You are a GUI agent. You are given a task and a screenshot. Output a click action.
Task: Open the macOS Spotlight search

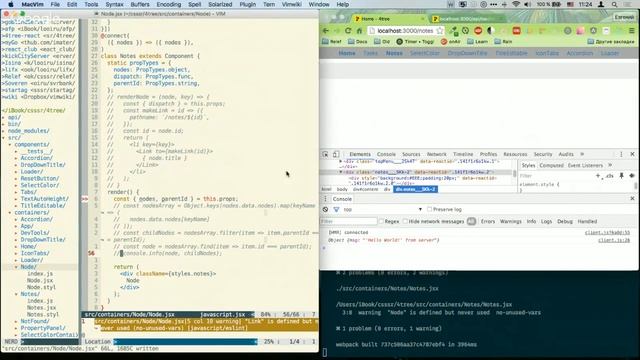tap(614, 4)
